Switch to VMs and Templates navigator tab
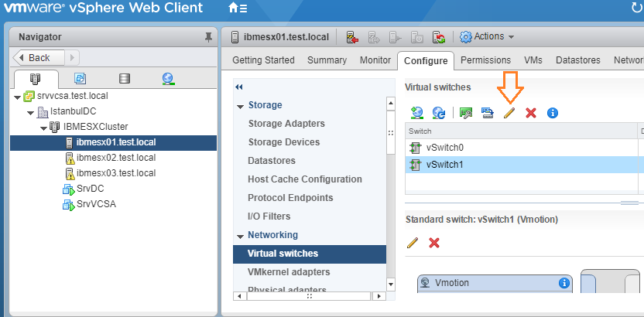This screenshot has height=317, width=644. (80, 78)
